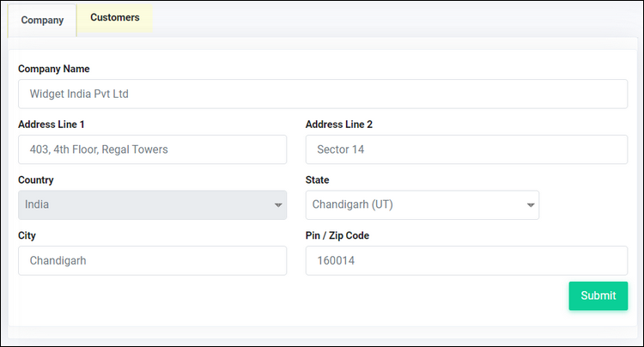Click the State label text
This screenshot has width=644, height=347.
tap(317, 180)
